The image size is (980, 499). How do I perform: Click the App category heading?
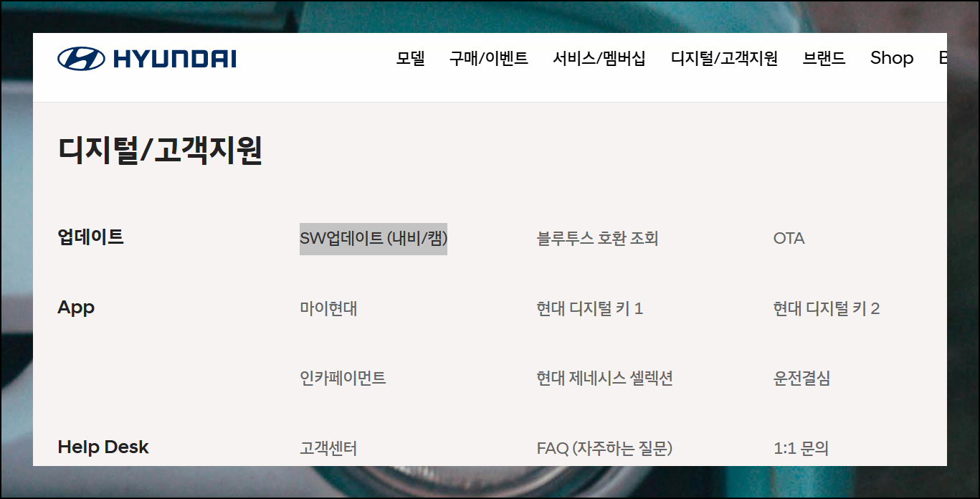click(76, 308)
